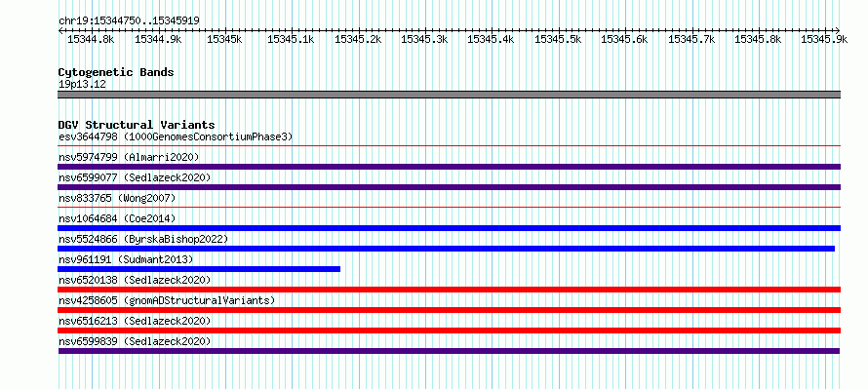
Task: Select the thin red nsv833765 variant line
Action: click(x=449, y=208)
